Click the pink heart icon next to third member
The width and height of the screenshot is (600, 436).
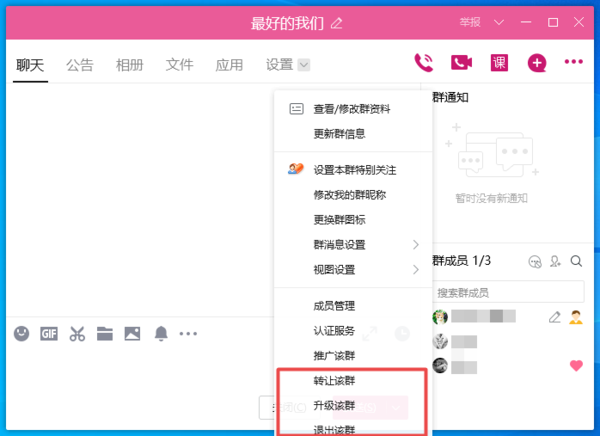[x=576, y=366]
